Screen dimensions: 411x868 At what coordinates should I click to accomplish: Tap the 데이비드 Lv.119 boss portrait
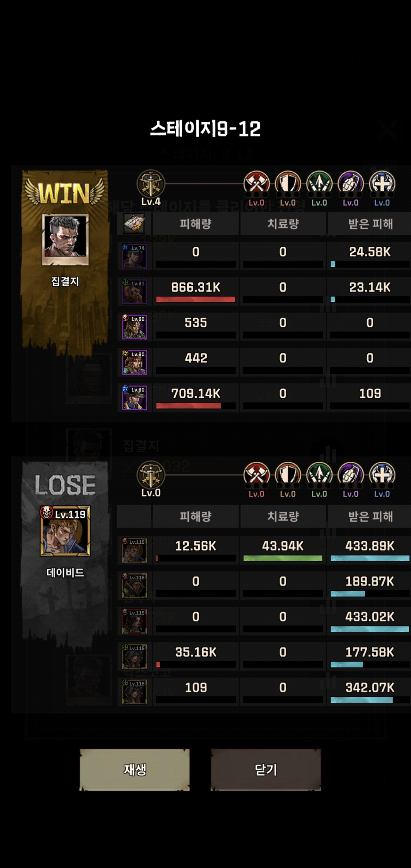click(x=65, y=531)
